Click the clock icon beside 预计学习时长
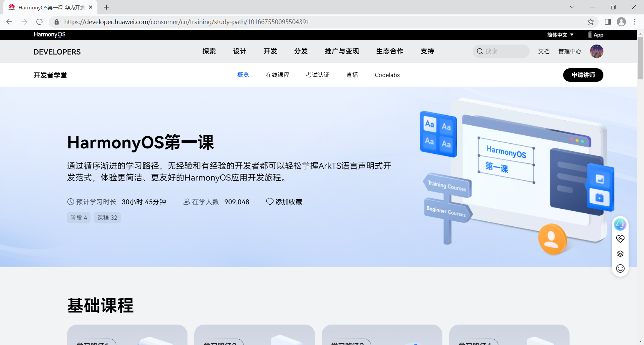 click(71, 202)
